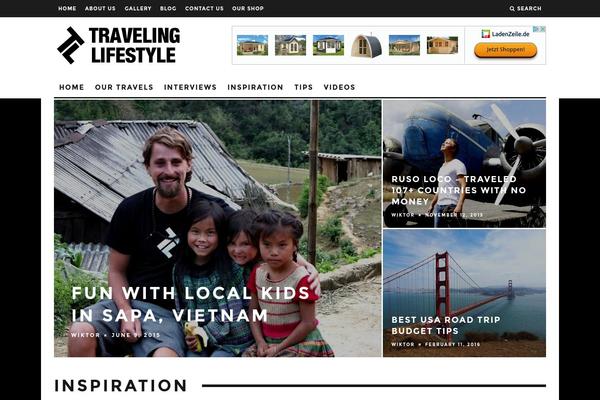Go to Gallery in the top bar

coord(138,8)
